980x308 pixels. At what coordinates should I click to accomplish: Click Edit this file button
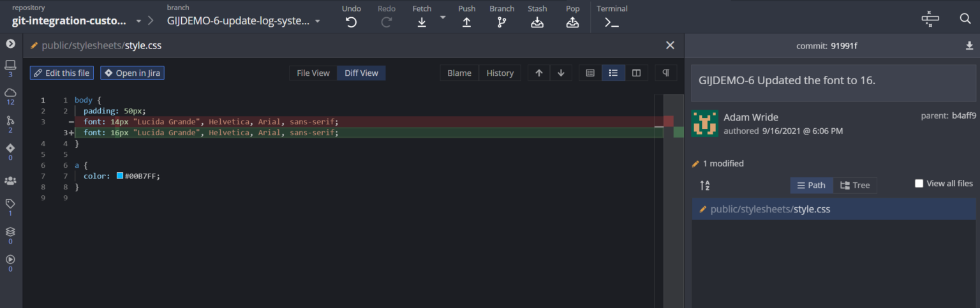coord(62,73)
